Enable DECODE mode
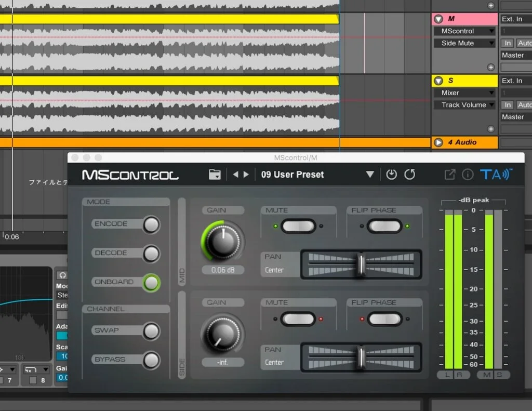Viewport: 532px width, 411px height. click(x=151, y=254)
